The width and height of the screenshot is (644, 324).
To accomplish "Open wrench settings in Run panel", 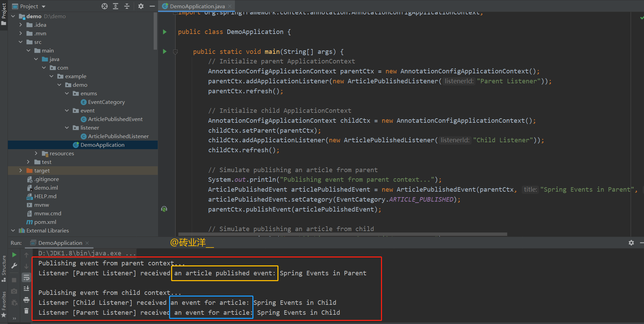I will (x=14, y=266).
